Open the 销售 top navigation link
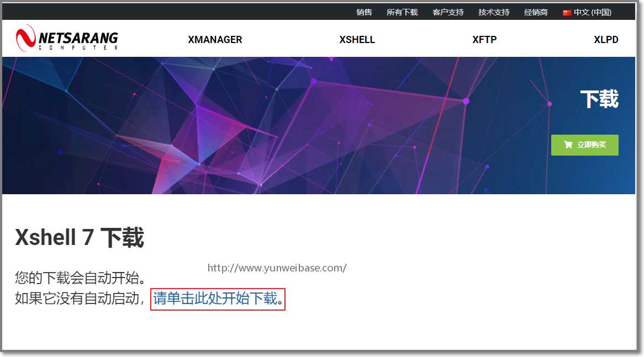This screenshot has width=644, height=357. (364, 12)
